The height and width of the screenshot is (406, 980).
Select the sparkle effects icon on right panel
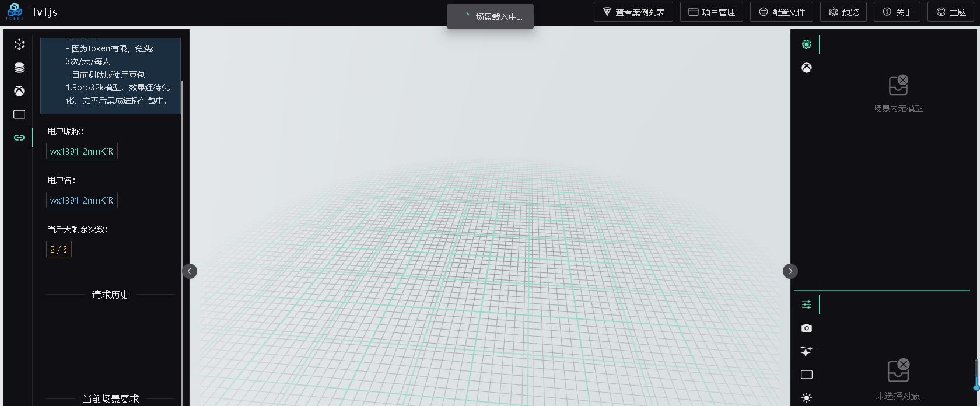[807, 351]
